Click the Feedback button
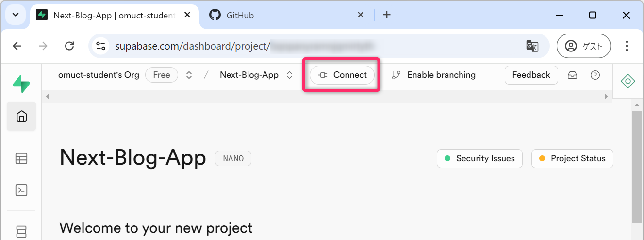The image size is (644, 240). click(x=531, y=75)
